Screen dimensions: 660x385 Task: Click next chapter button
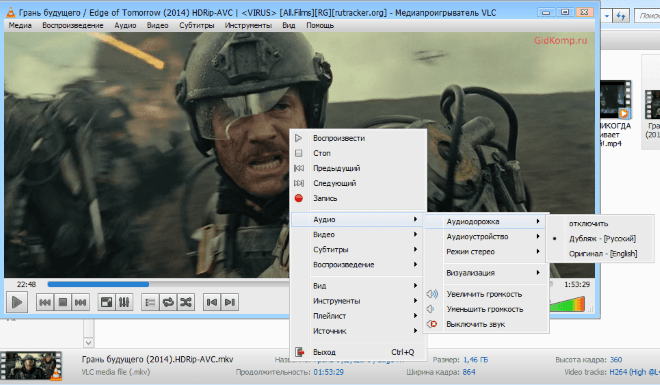coord(230,302)
